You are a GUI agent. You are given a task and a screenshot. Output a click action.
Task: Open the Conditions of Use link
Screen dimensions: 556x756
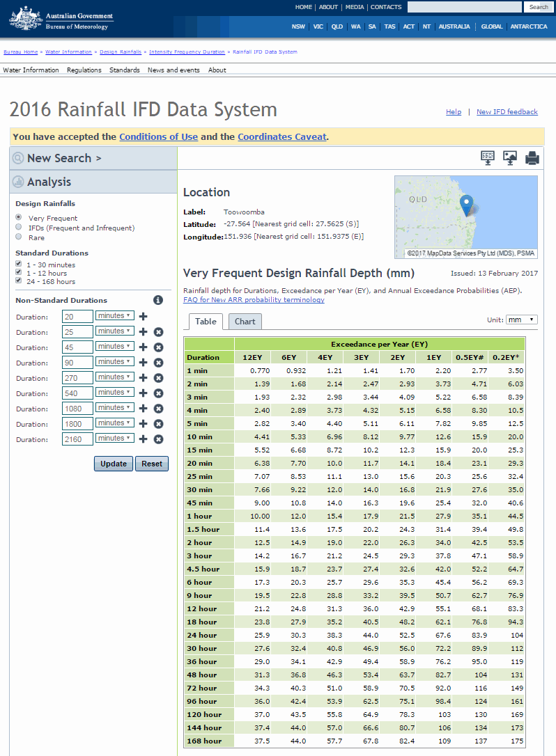point(158,137)
